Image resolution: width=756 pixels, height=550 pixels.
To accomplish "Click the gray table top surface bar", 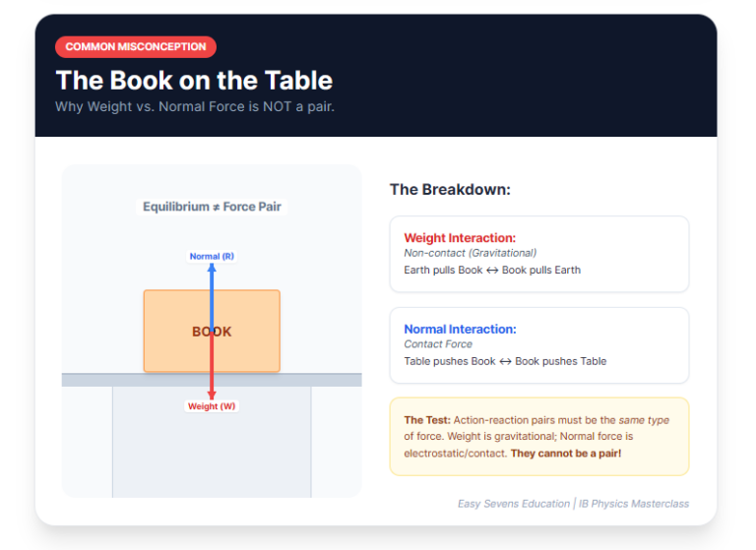I will tap(98, 380).
